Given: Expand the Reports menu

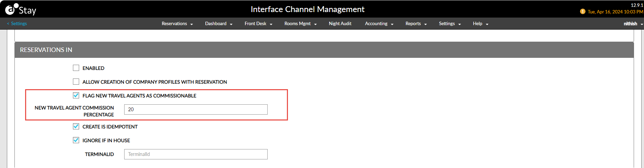Looking at the screenshot, I should (416, 23).
